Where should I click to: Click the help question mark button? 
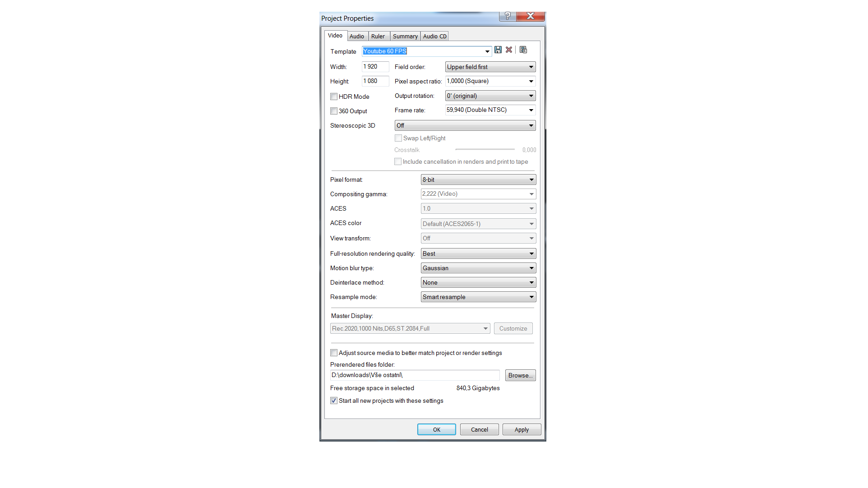(x=508, y=16)
